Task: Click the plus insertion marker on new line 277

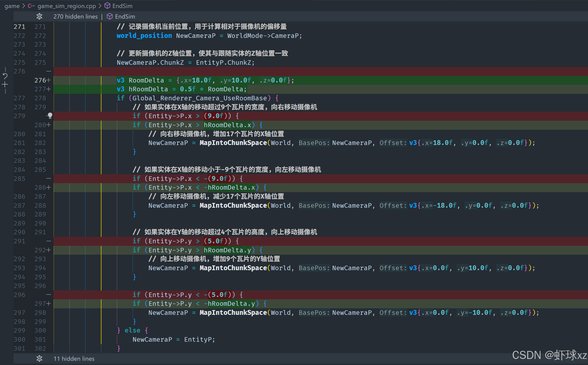Action: [x=49, y=89]
